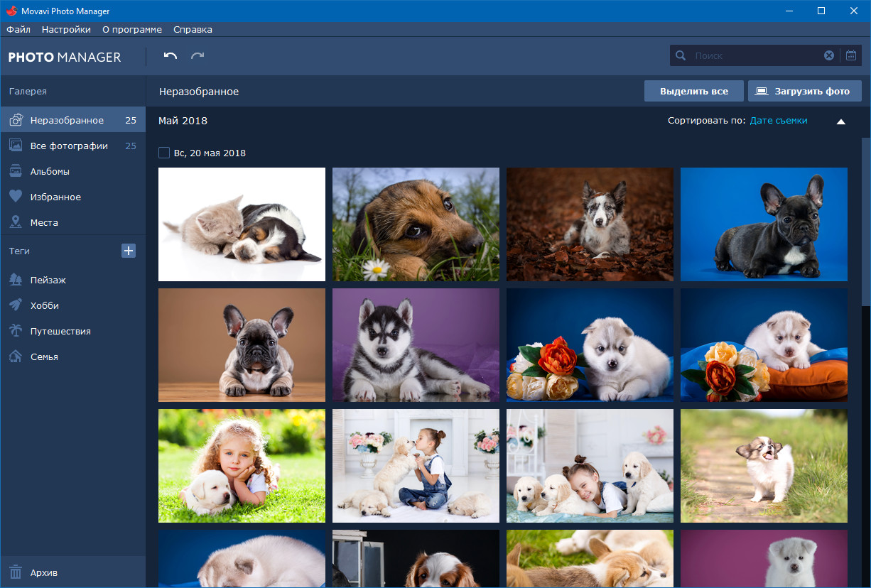Click the search magnifier icon
Screen dimensions: 871x588
681,55
